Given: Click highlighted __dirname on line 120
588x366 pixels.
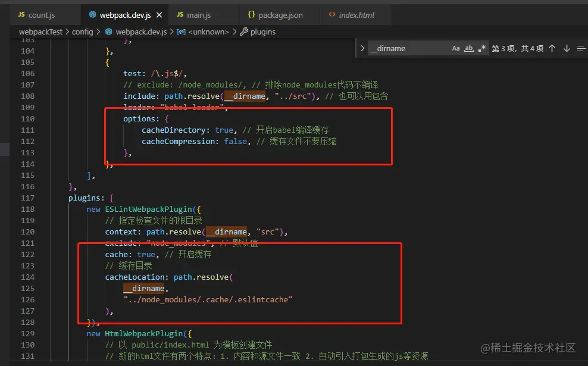Looking at the screenshot, I should (227, 232).
